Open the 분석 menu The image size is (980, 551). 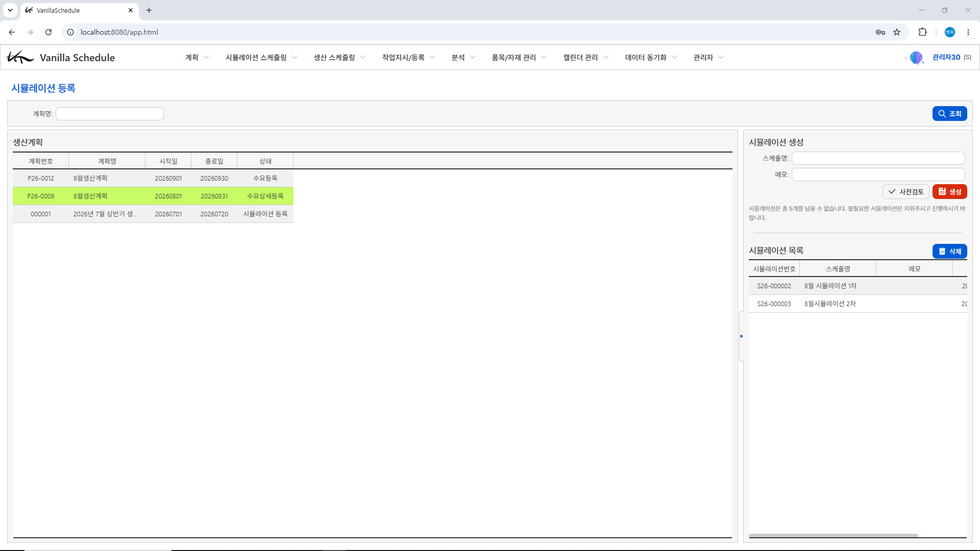(463, 58)
